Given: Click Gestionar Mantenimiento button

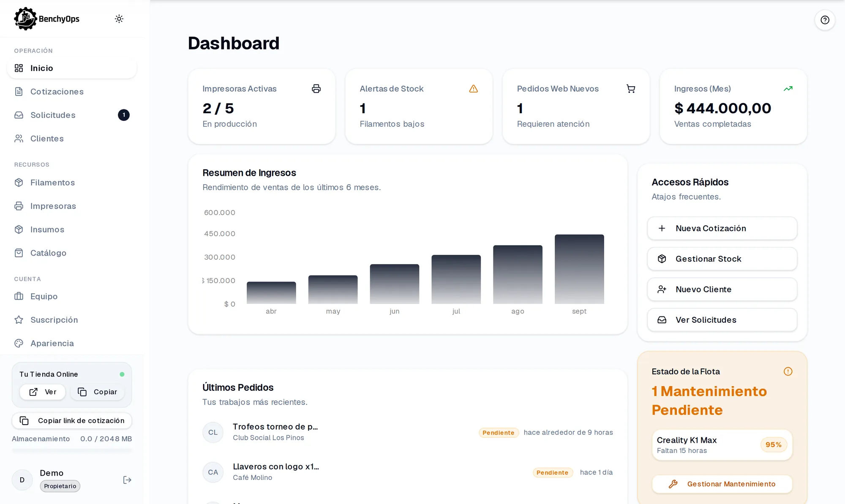Looking at the screenshot, I should coord(722,484).
